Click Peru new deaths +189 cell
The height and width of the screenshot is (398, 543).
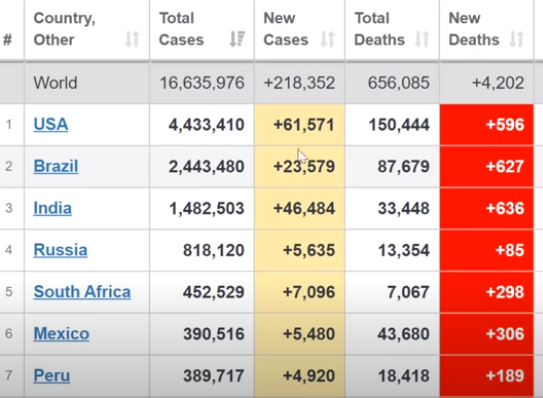click(x=487, y=376)
